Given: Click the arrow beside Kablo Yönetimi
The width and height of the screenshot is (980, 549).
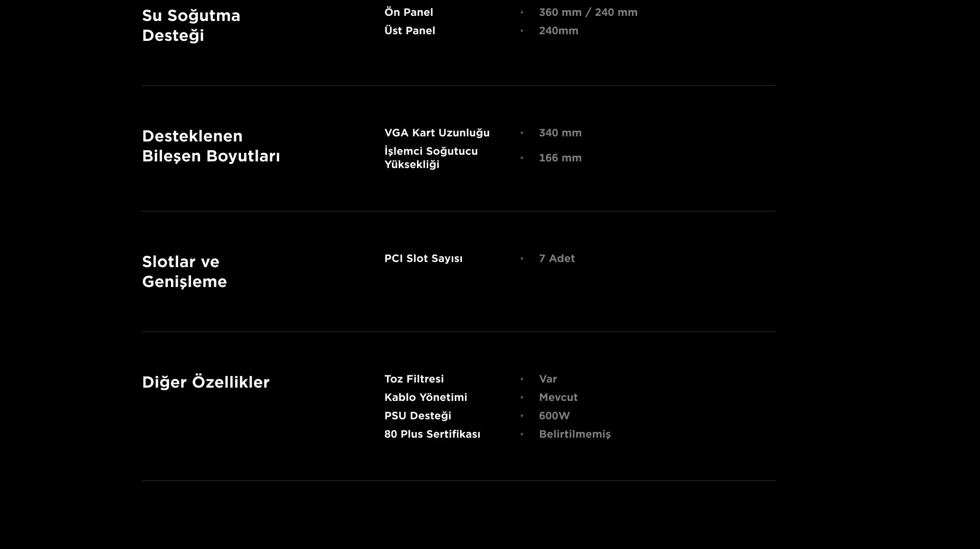Looking at the screenshot, I should (x=522, y=397).
